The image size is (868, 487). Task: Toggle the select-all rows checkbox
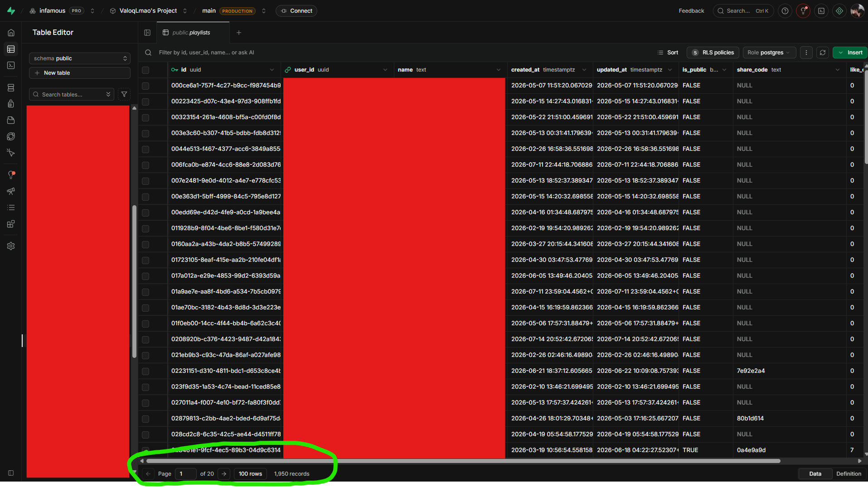coord(145,70)
